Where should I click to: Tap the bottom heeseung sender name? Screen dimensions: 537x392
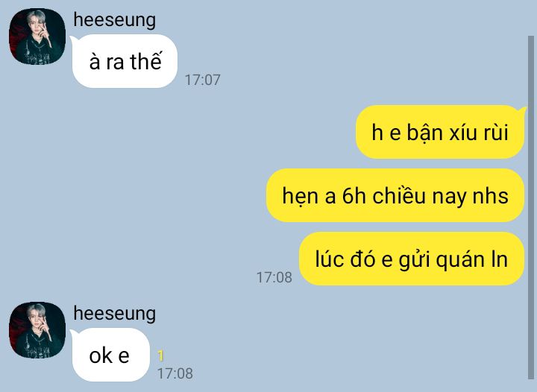pyautogui.click(x=114, y=314)
